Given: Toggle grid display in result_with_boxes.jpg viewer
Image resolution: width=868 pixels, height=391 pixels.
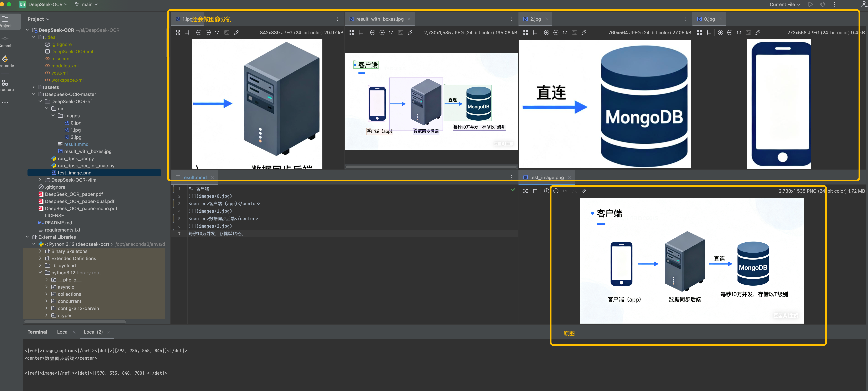Looking at the screenshot, I should click(x=361, y=33).
